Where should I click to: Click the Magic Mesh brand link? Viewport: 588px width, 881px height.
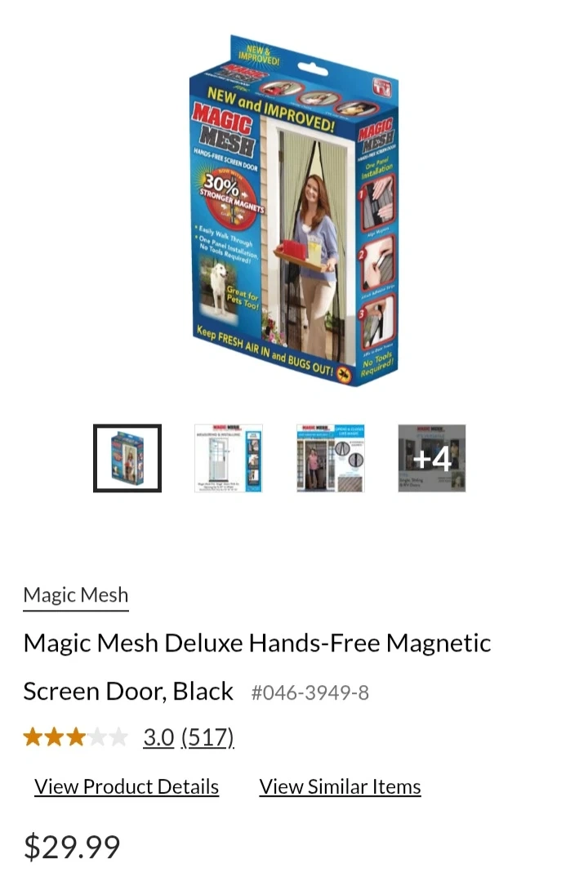(x=76, y=595)
